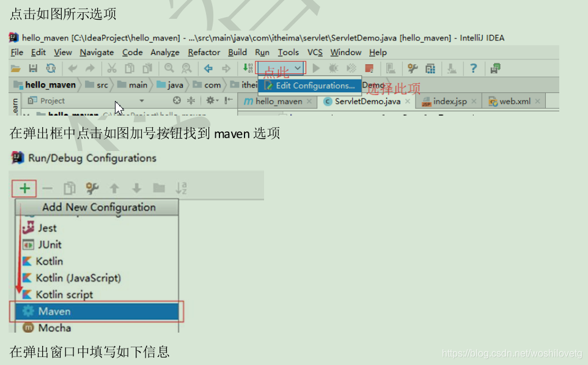The height and width of the screenshot is (365, 588).
Task: Click the Undo arrow icon
Action: click(x=72, y=68)
